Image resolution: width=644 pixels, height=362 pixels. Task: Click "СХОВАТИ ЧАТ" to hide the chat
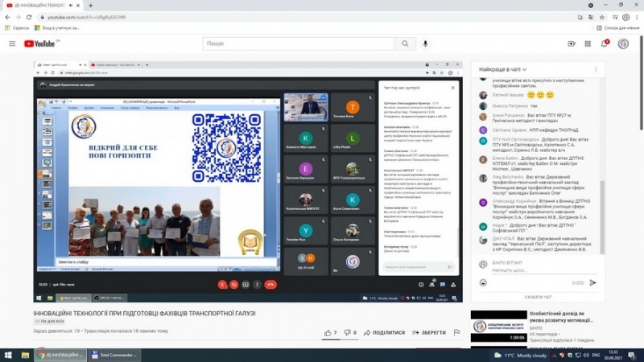(x=538, y=298)
